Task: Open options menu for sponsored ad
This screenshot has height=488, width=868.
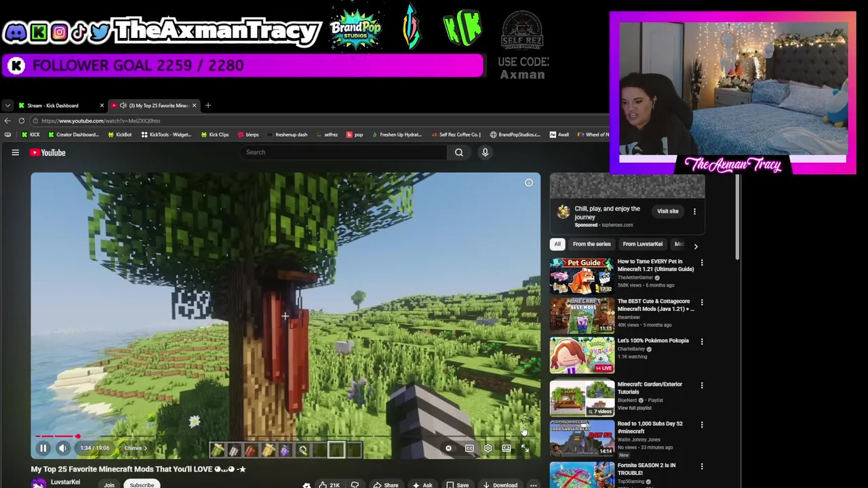Action: click(x=694, y=211)
